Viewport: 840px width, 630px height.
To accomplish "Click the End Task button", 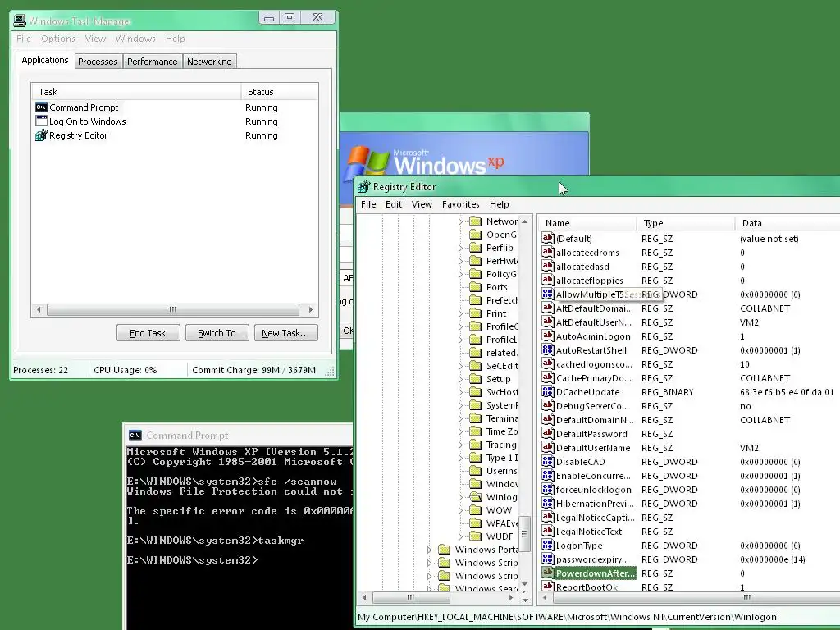I will [x=148, y=333].
